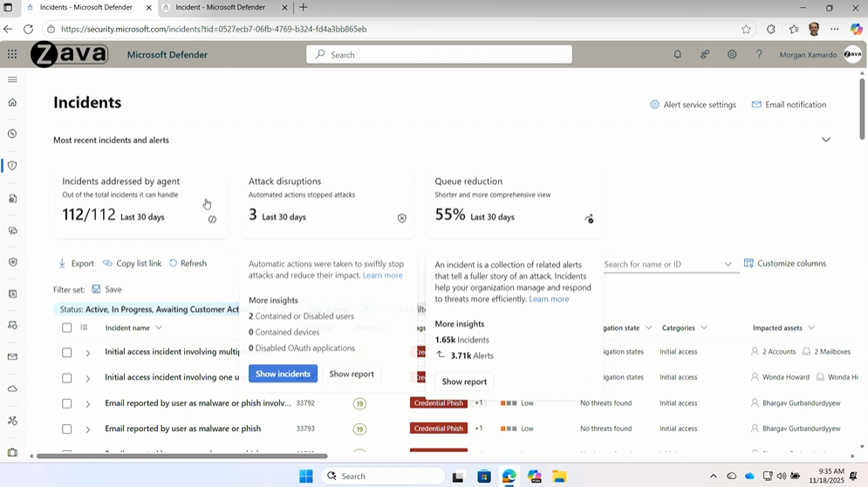
Task: Click icon on Queue reduction card
Action: pyautogui.click(x=589, y=219)
